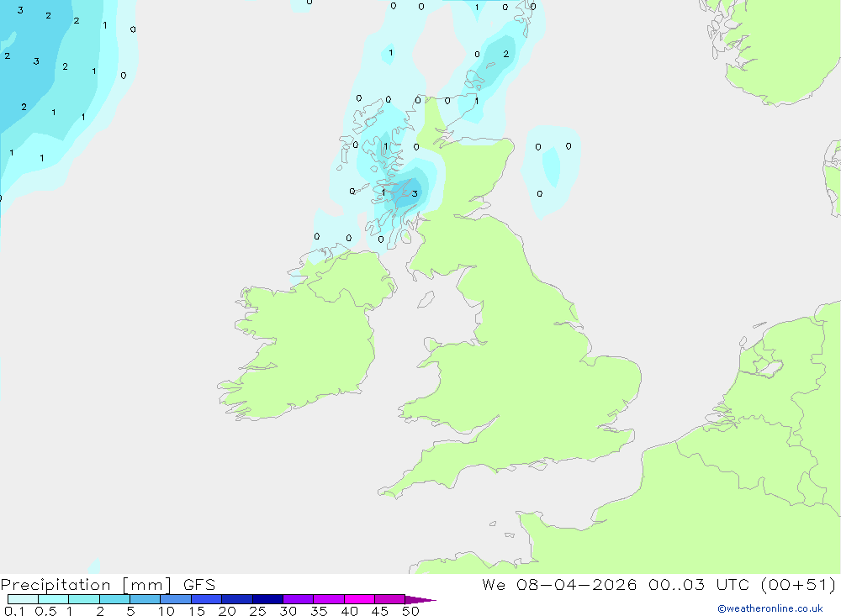This screenshot has width=841, height=616.
Task: Click the '00..03 UTC' time range text
Action: [697, 585]
